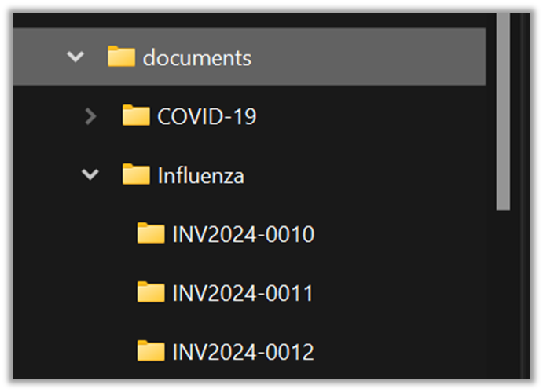Select the documents label text

pos(196,58)
